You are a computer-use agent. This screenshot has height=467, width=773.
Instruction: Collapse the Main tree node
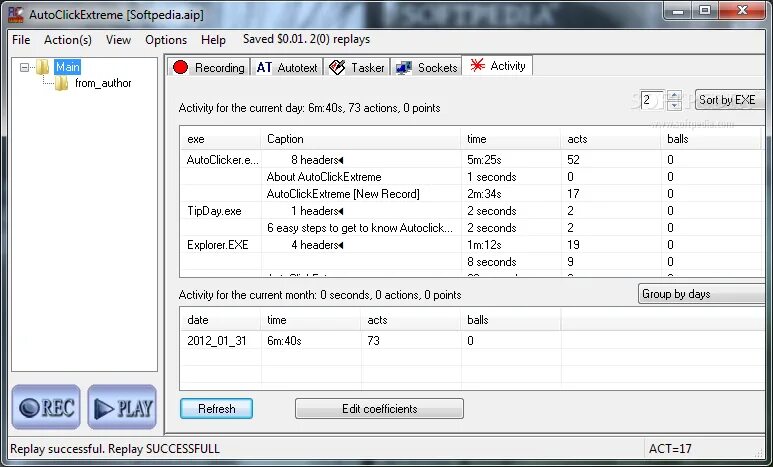tap(24, 67)
